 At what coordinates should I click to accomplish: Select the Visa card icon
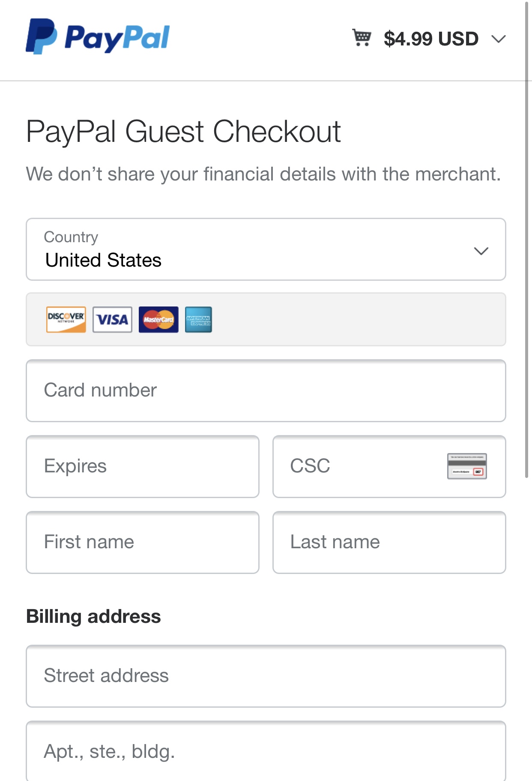(112, 319)
